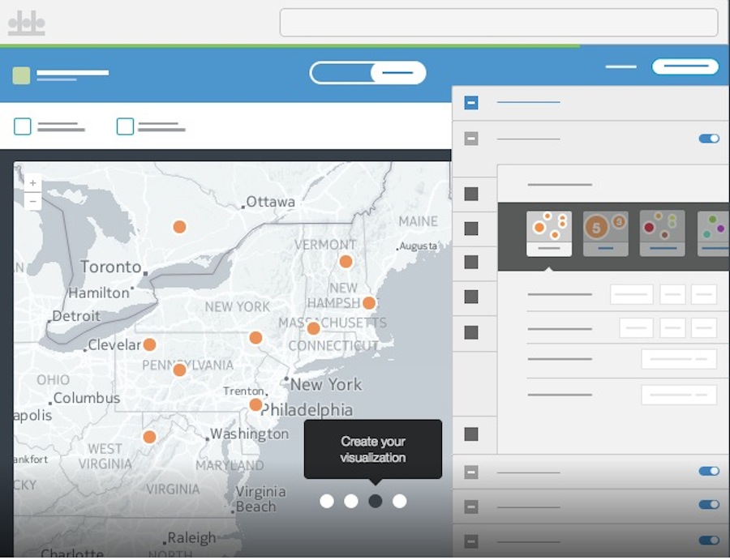
Task: Click the minus zoom-out button on the map
Action: click(x=33, y=201)
